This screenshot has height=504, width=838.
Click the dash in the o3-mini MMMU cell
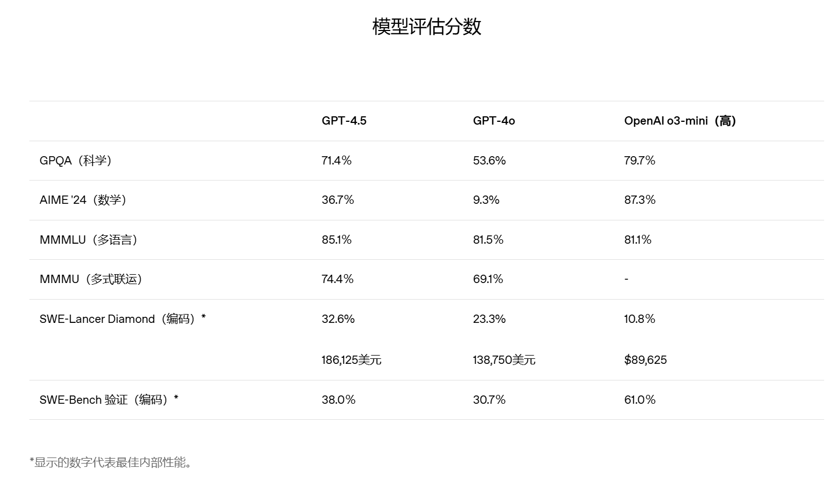[x=626, y=279]
